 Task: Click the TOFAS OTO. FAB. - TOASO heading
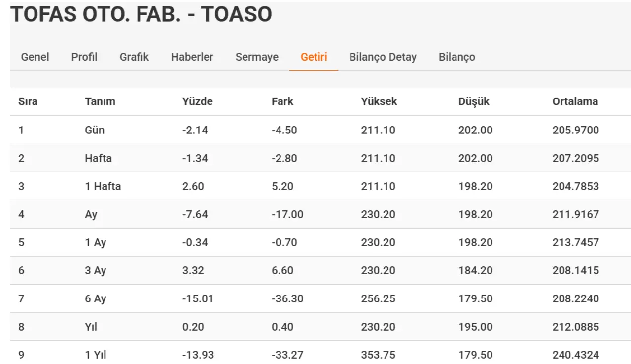pyautogui.click(x=141, y=14)
